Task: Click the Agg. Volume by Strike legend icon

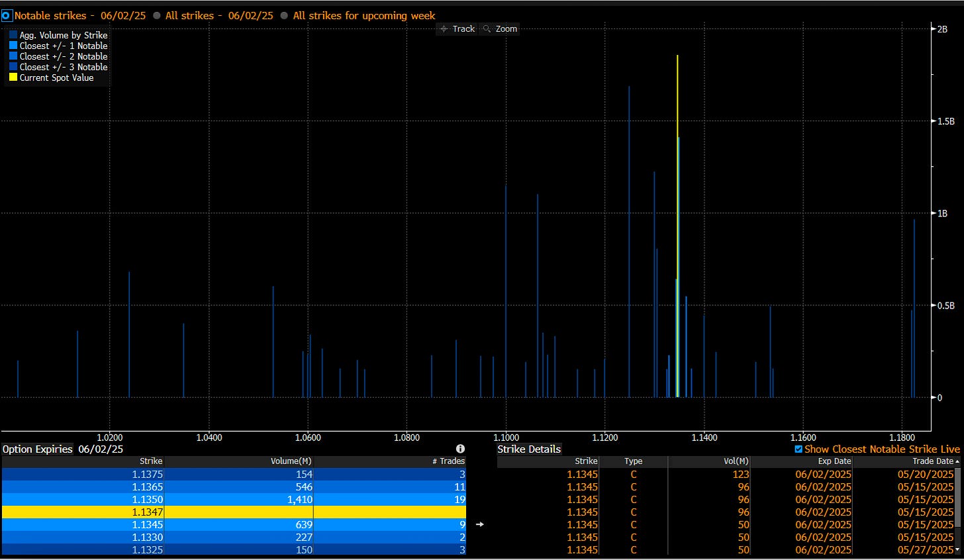Action: (13, 35)
